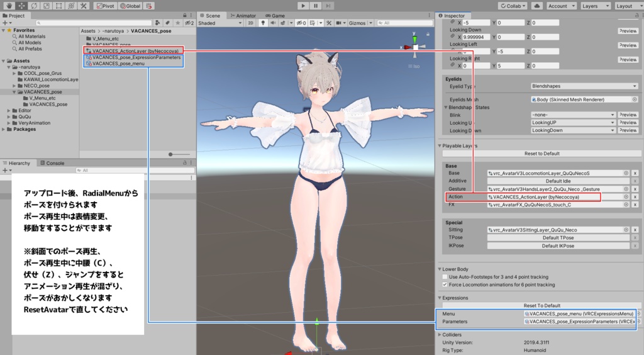The width and height of the screenshot is (644, 355).
Task: Select the Transform tool
Action: click(x=70, y=6)
